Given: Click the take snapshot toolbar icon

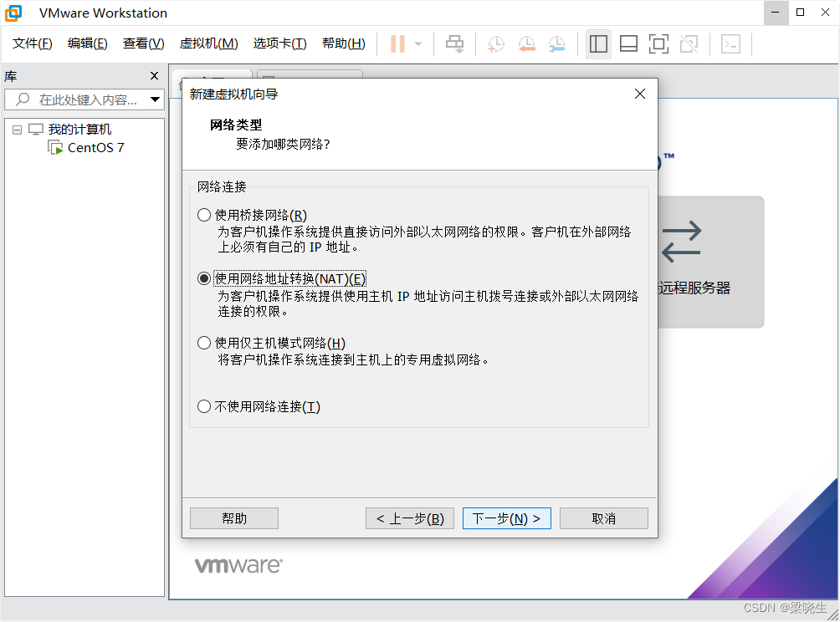Looking at the screenshot, I should click(x=496, y=44).
